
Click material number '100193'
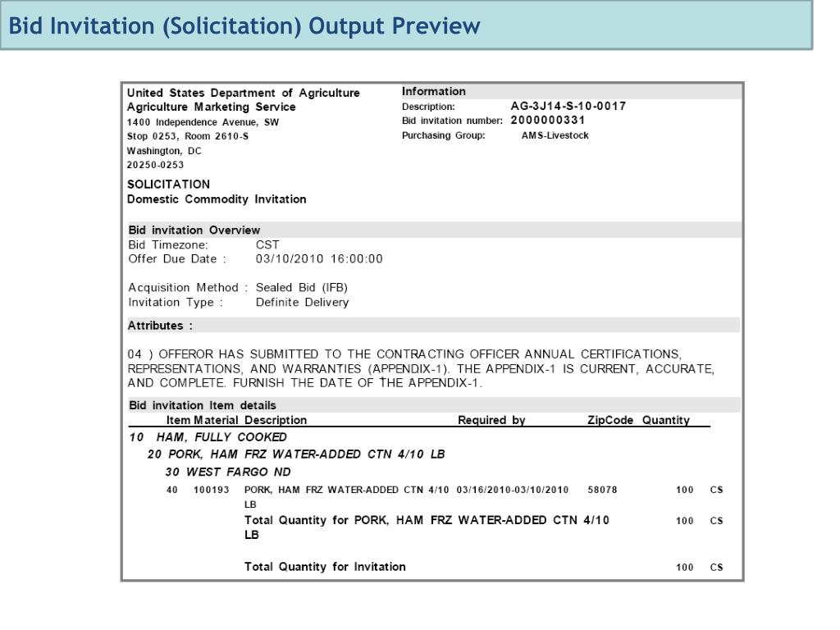tap(211, 490)
